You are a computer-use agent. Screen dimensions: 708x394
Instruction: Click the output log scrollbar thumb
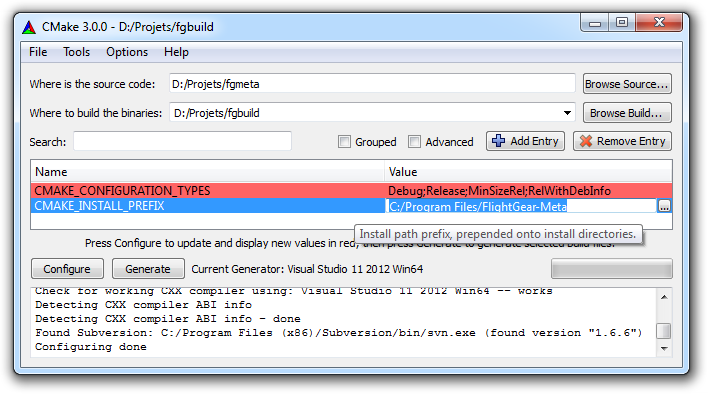(x=664, y=331)
